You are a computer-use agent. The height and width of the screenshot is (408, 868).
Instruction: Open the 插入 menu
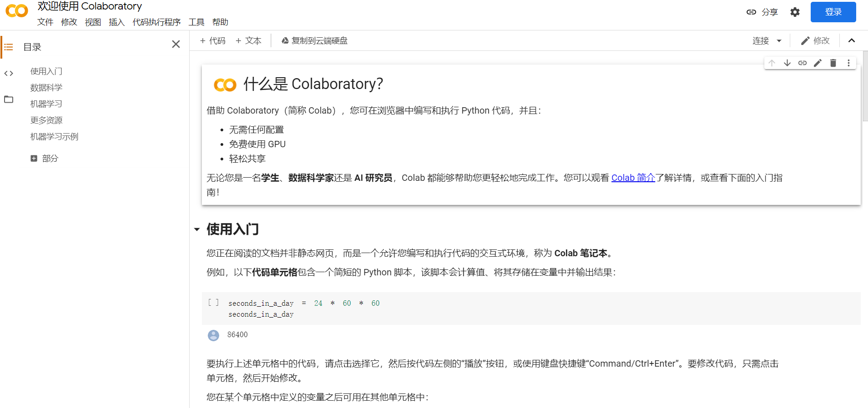pos(117,22)
